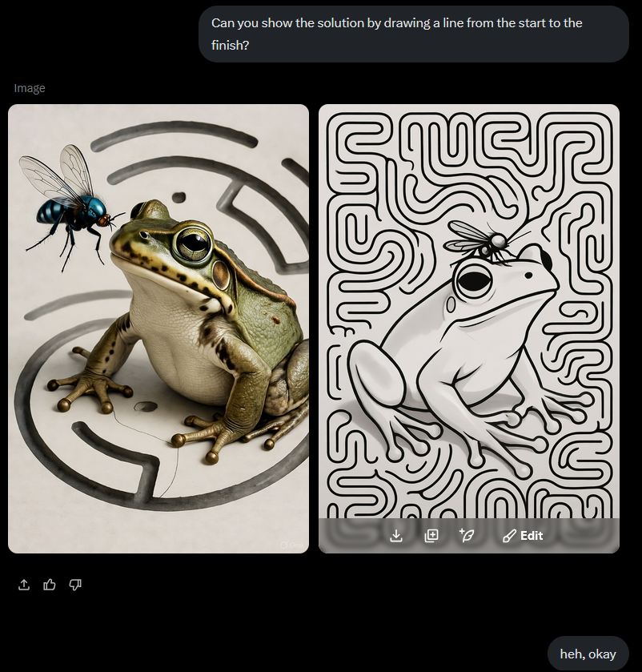
Task: Click the "Image" label above the pictures
Action: tap(30, 88)
